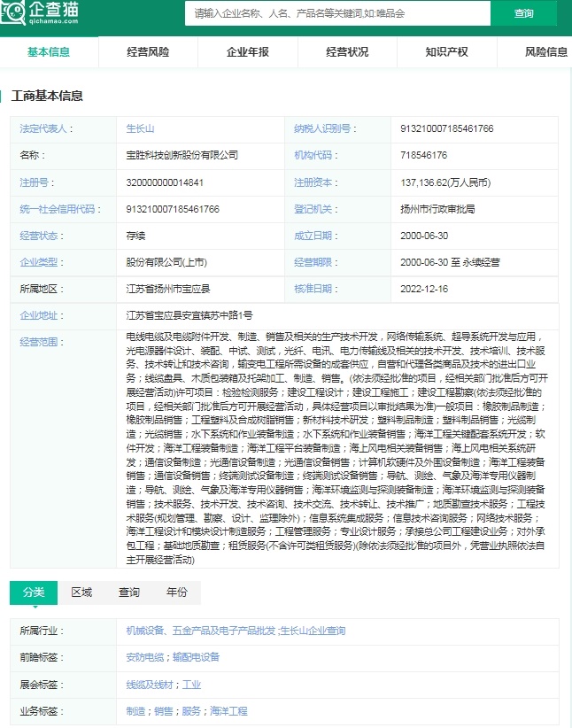572x728 pixels.
Task: Select the 工商基本信息 section heading
Action: [x=47, y=96]
